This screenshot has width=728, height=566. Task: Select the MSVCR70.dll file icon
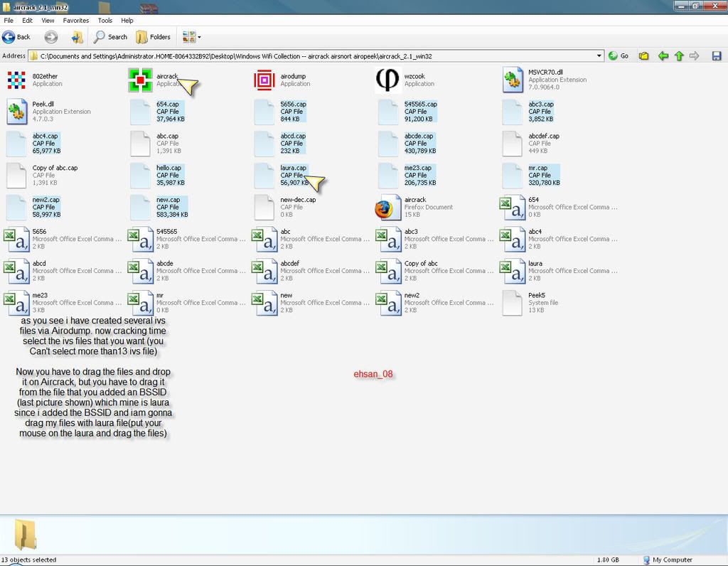click(512, 80)
